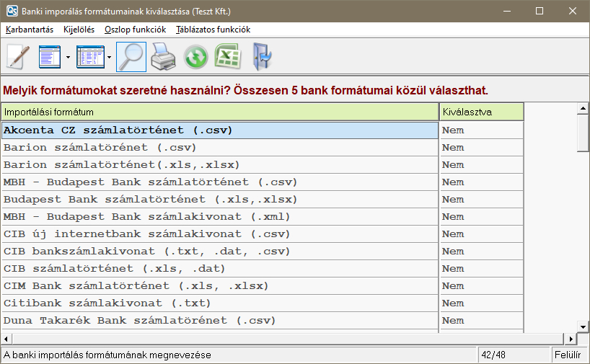Image resolution: width=590 pixels, height=364 pixels.
Task: Open dropdown arrow beside the list view icon
Action: tap(67, 57)
